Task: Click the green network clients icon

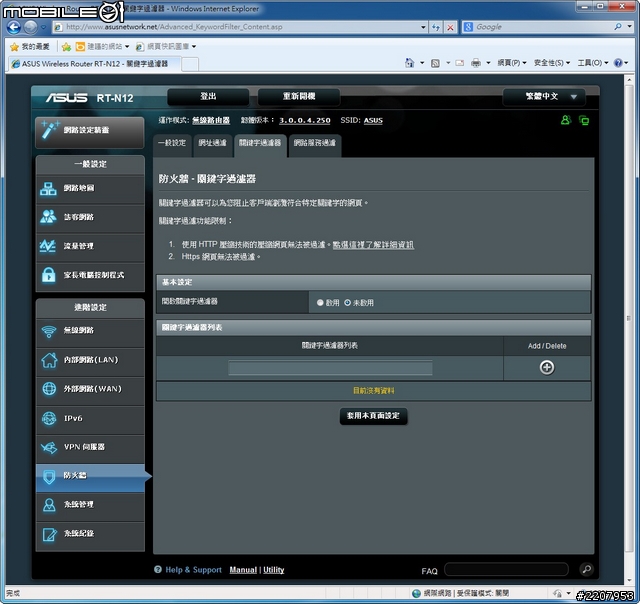Action: coord(584,120)
